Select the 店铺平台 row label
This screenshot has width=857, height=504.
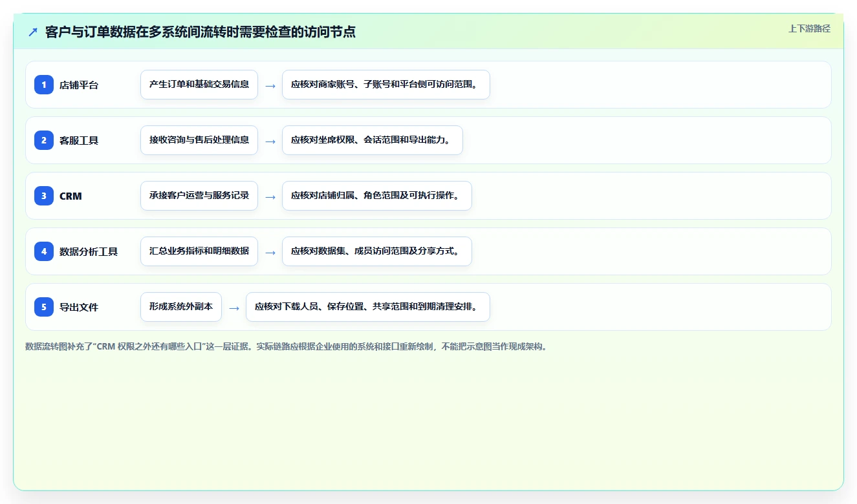tap(79, 85)
